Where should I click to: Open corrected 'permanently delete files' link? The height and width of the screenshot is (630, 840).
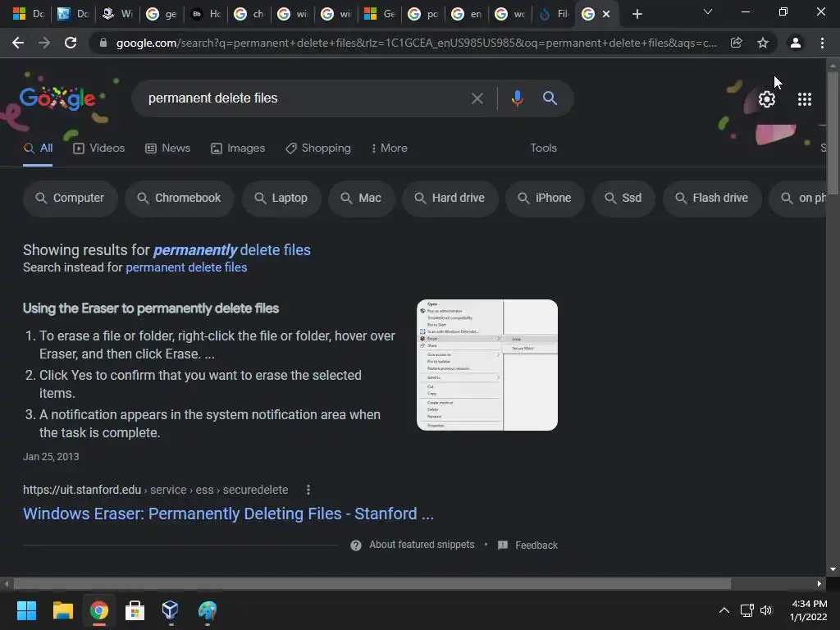[x=232, y=250]
